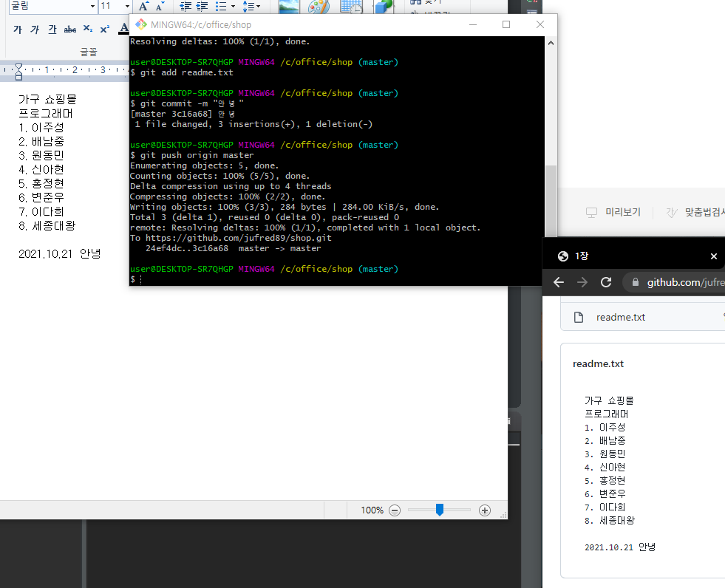Click '2021.10.21 안녕' in the WordPad document
The height and width of the screenshot is (588, 725).
(60, 254)
